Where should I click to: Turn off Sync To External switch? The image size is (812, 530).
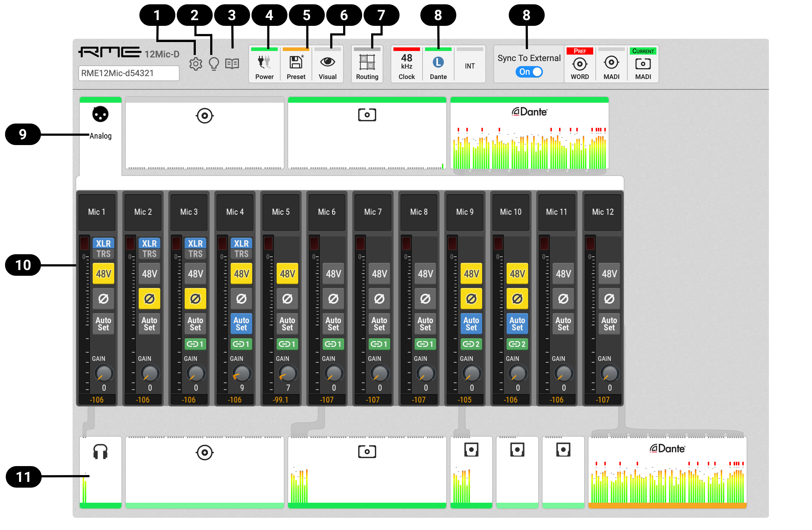pyautogui.click(x=529, y=72)
